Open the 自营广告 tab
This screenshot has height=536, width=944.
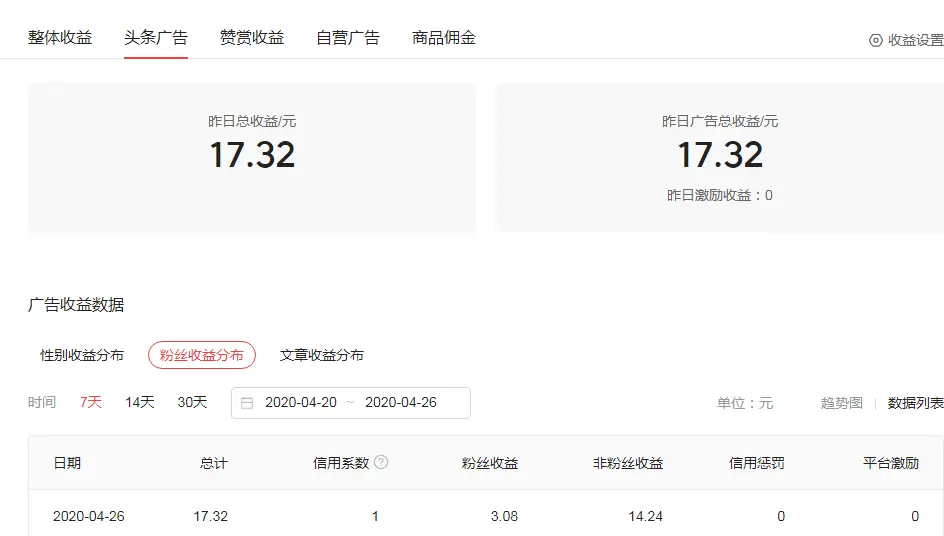click(x=348, y=38)
